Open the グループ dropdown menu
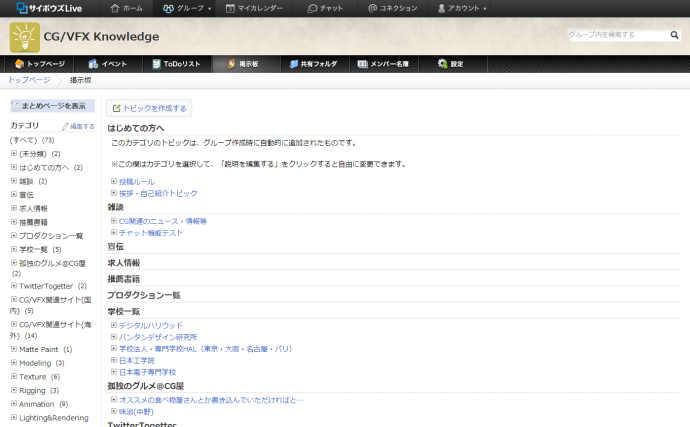Image resolution: width=690 pixels, height=427 pixels. coord(187,8)
